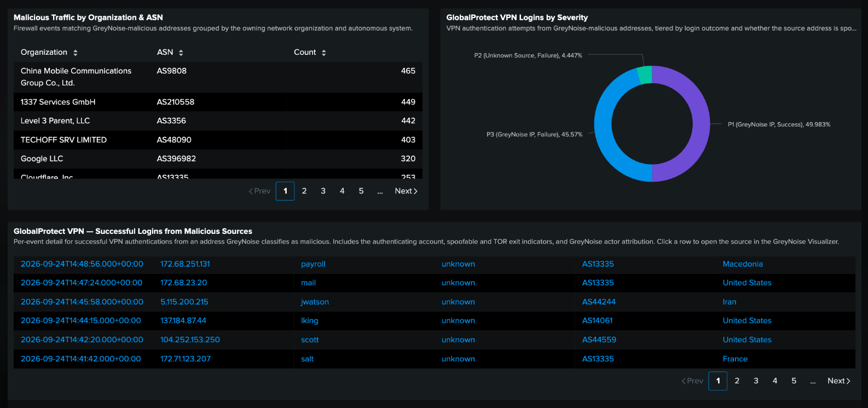Click Prev in Malicious Traffic table pagination

[259, 191]
